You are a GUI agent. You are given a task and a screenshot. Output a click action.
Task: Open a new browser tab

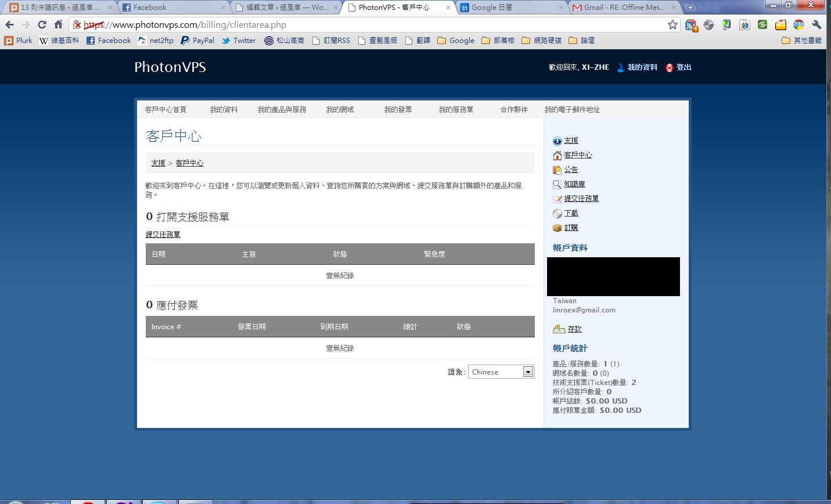690,8
